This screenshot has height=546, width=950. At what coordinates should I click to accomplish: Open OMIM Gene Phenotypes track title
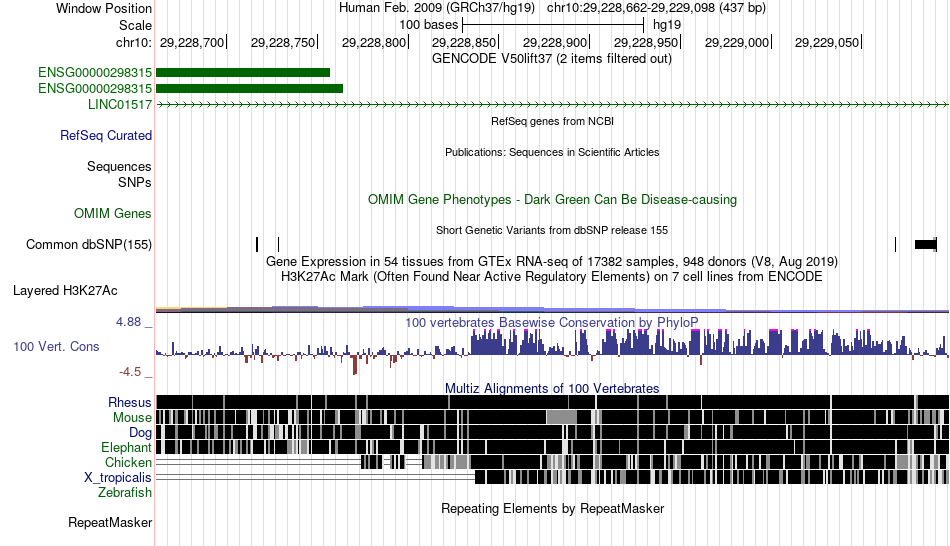[553, 199]
